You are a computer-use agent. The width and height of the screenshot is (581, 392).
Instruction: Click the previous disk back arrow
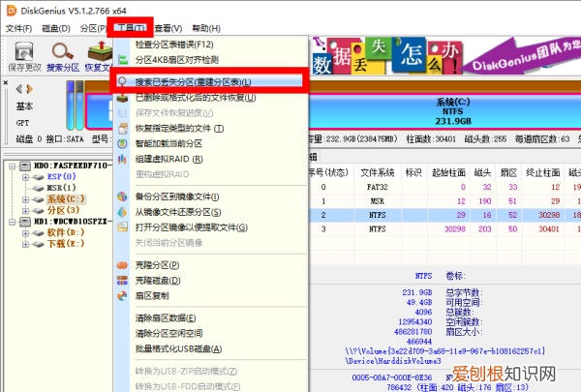pyautogui.click(x=19, y=89)
